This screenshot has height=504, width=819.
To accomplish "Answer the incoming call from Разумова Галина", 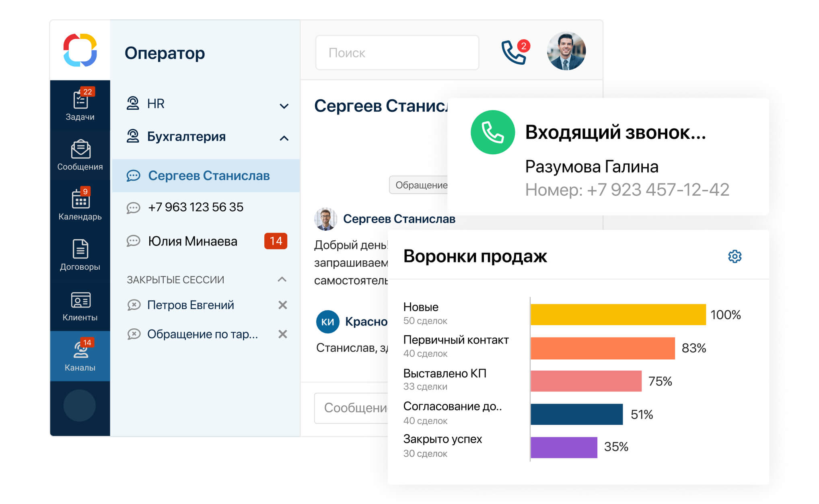I will (x=493, y=132).
